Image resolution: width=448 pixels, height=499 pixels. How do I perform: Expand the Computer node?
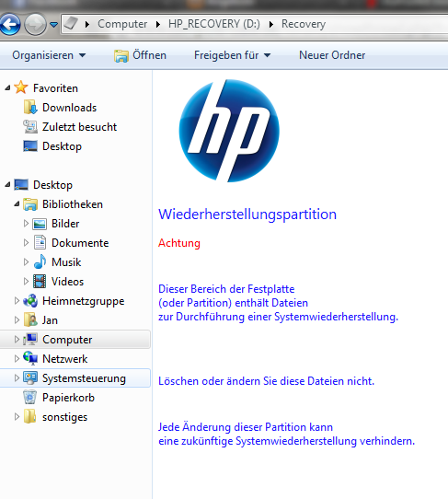(17, 340)
